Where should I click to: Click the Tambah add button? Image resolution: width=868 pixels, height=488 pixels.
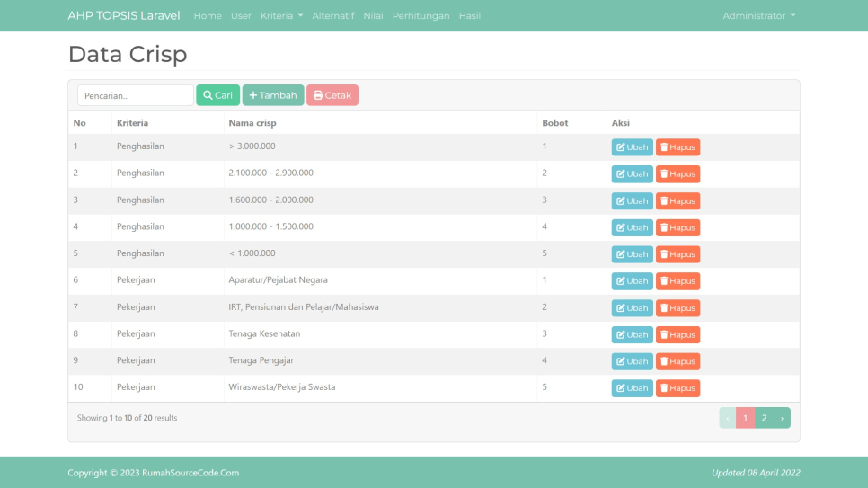[x=273, y=95]
